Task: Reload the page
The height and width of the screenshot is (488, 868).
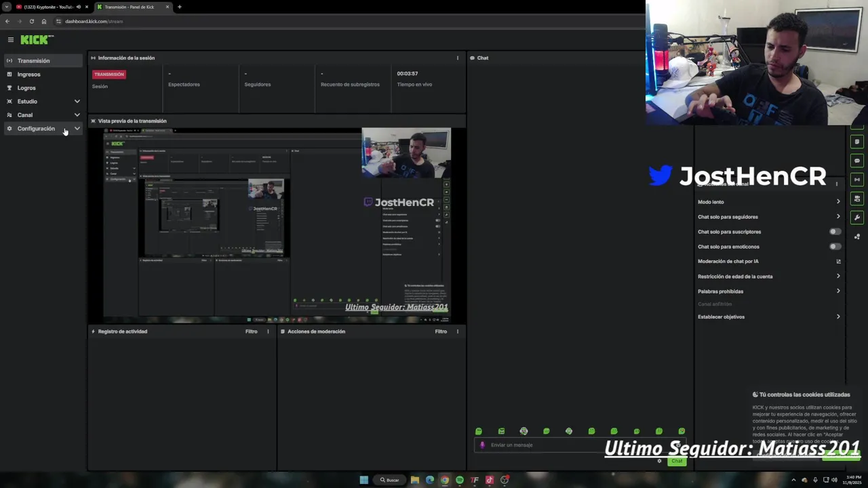Action: [x=31, y=21]
